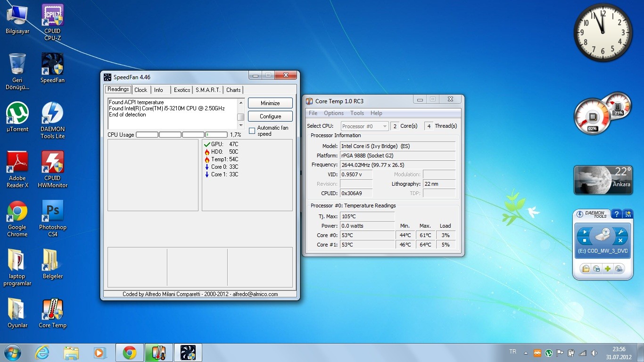Screen dimensions: 644x362
Task: Open Core Temp File menu
Action: [x=313, y=113]
